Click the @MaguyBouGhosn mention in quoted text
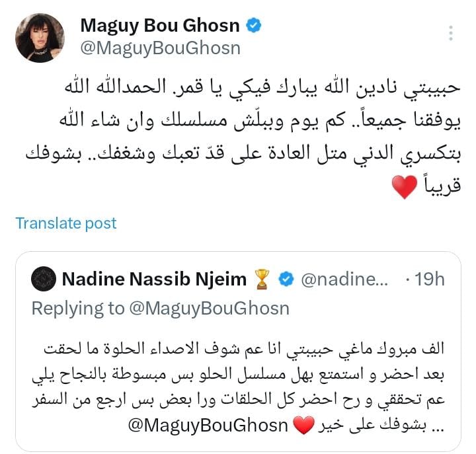The height and width of the screenshot is (454, 476). [208, 425]
